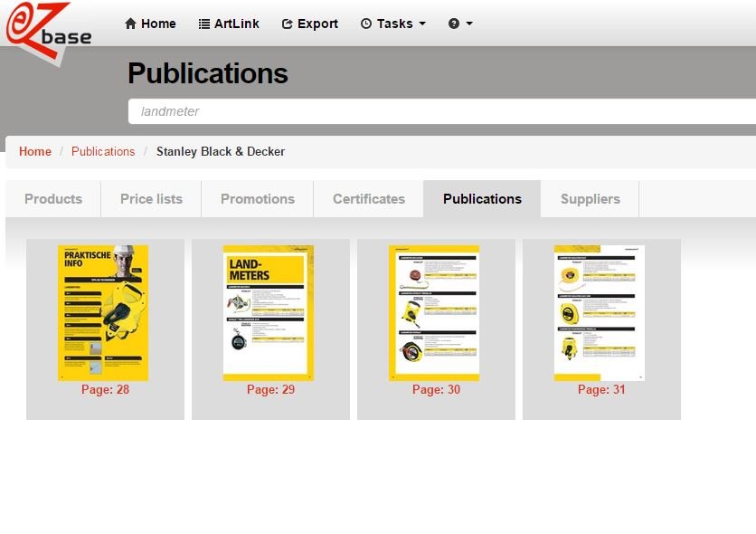The height and width of the screenshot is (534, 756).
Task: Focus the landmeter search field
Action: tap(442, 111)
